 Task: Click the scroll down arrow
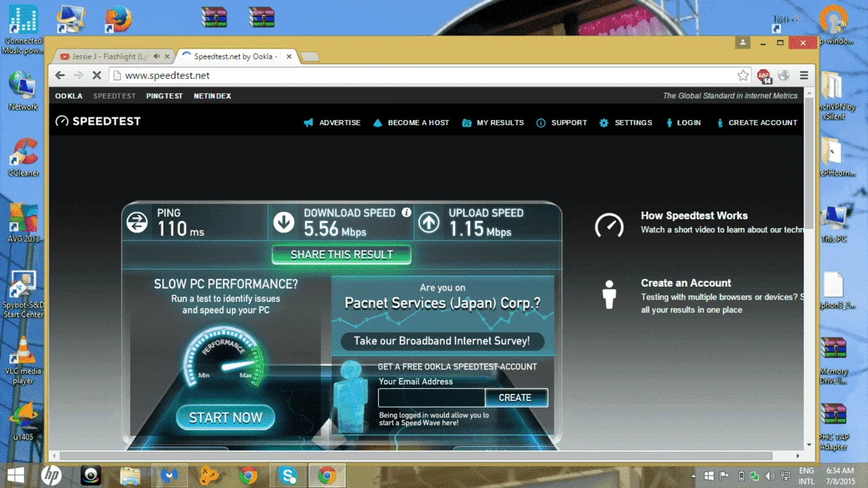click(809, 445)
